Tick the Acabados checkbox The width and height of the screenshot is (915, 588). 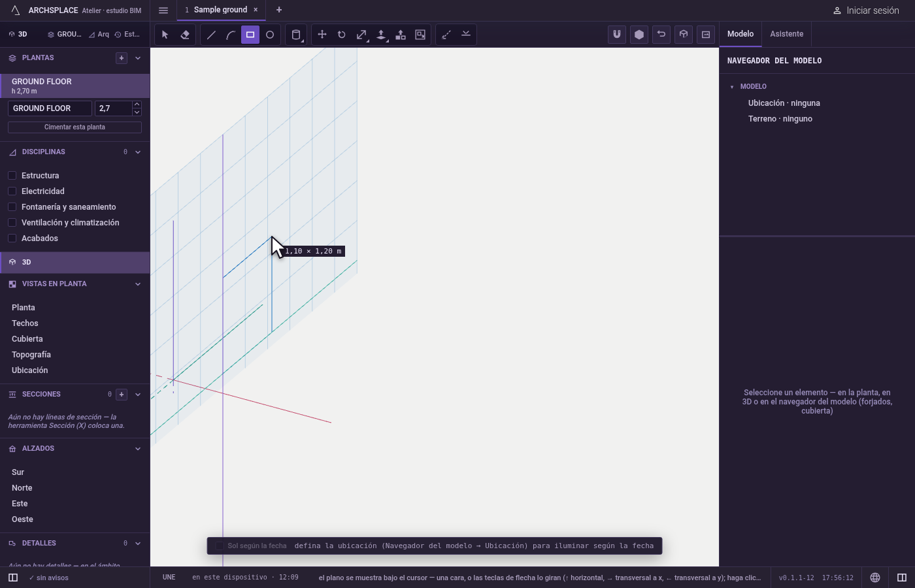pos(12,238)
